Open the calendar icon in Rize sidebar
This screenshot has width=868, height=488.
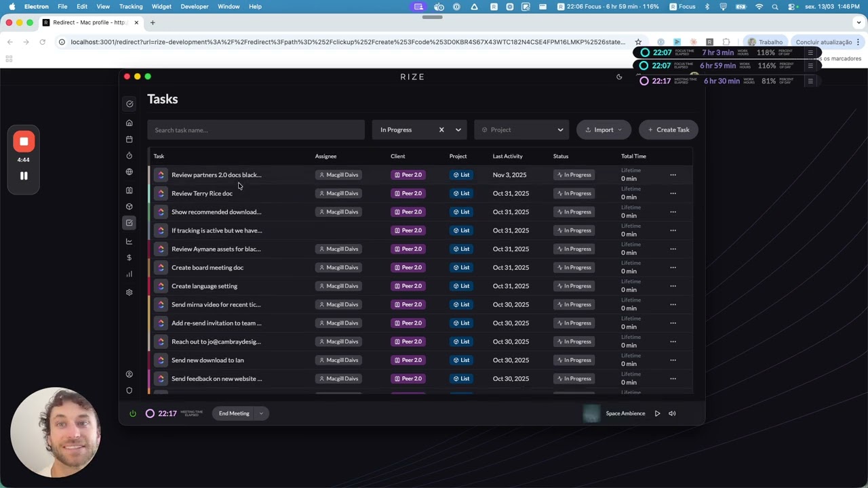pyautogui.click(x=129, y=140)
